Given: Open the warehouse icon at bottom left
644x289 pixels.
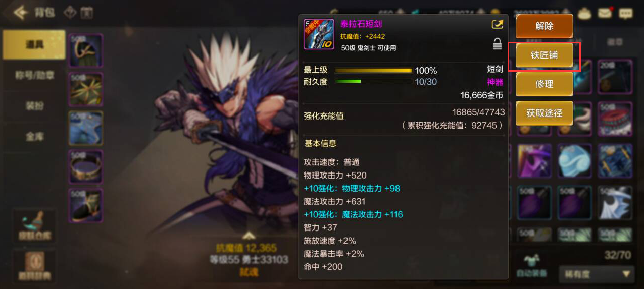Looking at the screenshot, I should point(34,225).
